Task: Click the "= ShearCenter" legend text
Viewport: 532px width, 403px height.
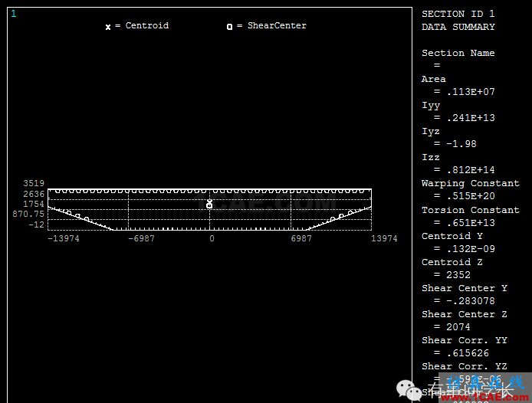Action: (271, 26)
